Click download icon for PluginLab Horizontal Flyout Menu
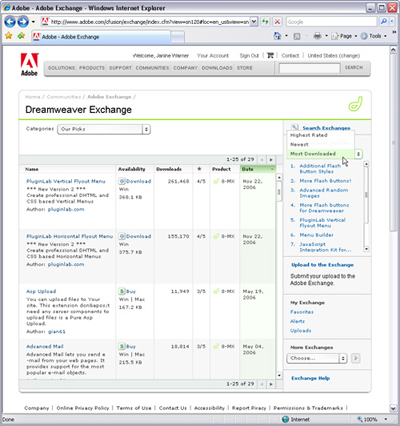Viewport: 400px width, 426px height. (x=122, y=236)
